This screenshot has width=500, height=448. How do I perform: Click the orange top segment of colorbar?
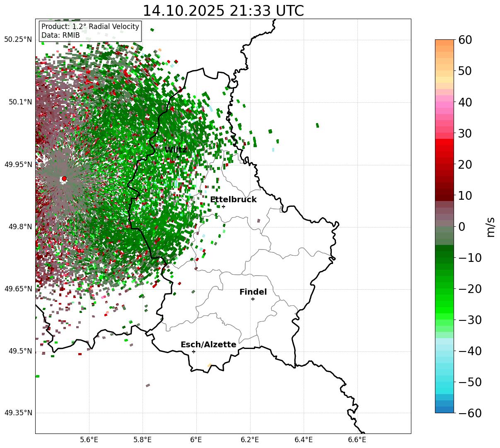pos(444,43)
